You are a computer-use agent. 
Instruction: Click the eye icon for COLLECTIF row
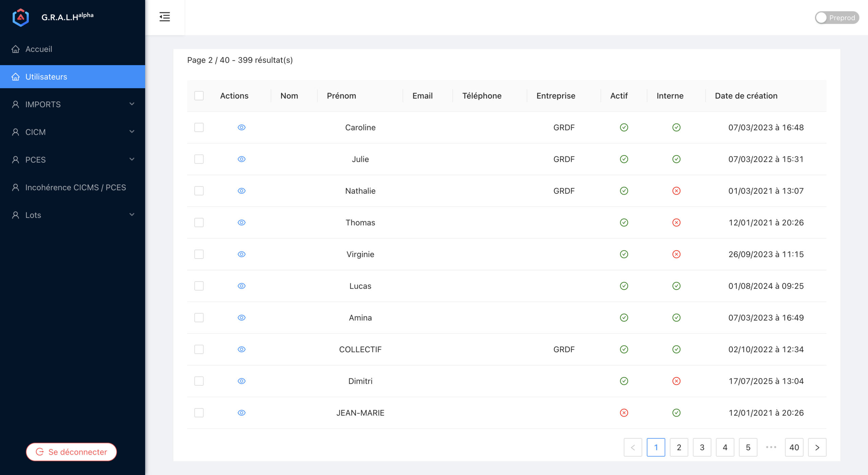tap(241, 349)
